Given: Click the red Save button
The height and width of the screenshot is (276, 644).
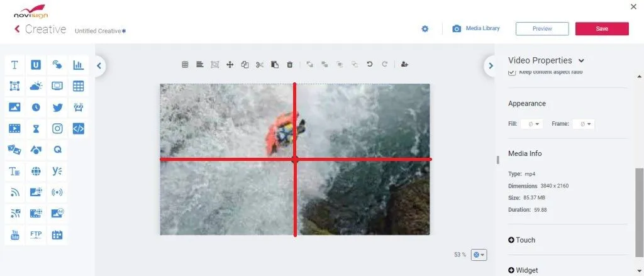Looking at the screenshot, I should pyautogui.click(x=601, y=29).
